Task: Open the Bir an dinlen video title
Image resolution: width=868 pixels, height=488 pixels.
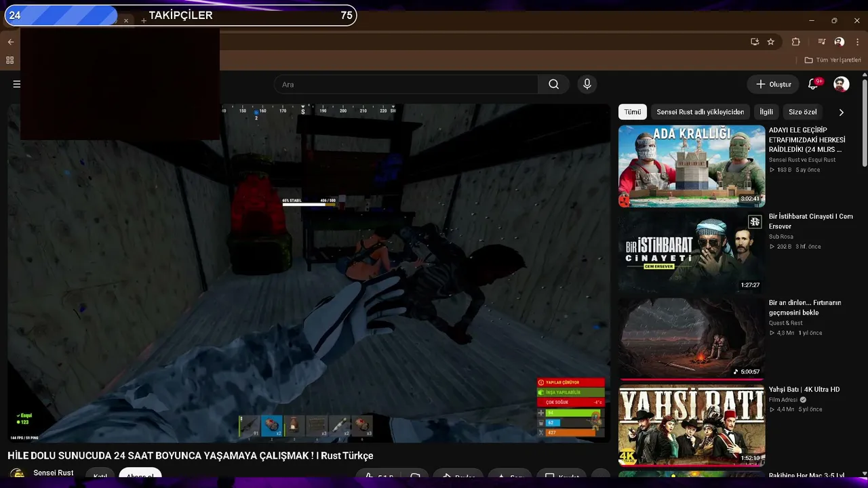Action: (805, 308)
